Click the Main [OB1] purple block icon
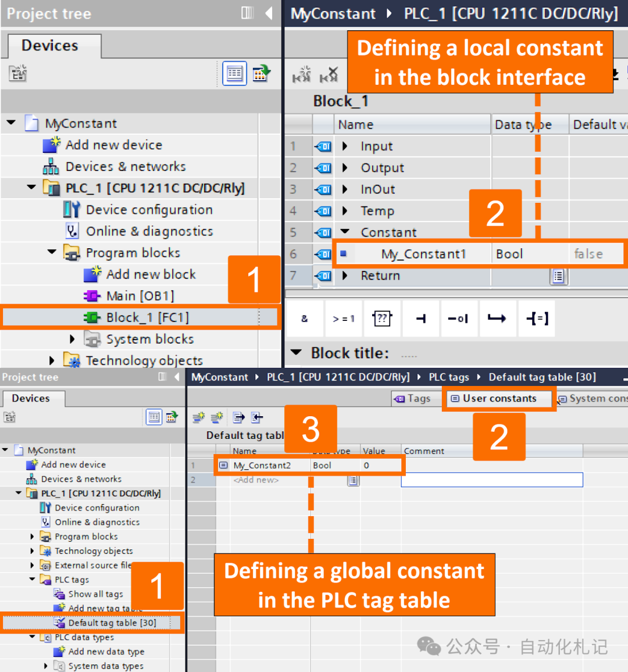Image resolution: width=628 pixels, height=672 pixels. point(92,296)
